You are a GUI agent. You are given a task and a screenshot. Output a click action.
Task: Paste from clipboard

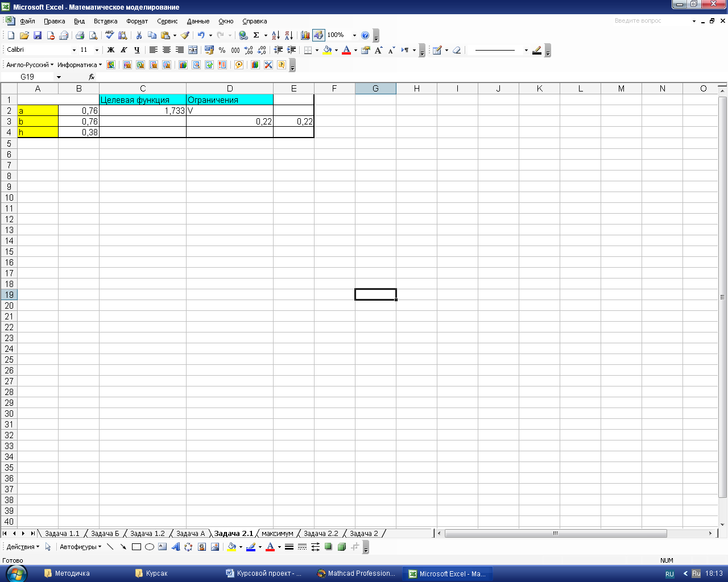coord(166,35)
